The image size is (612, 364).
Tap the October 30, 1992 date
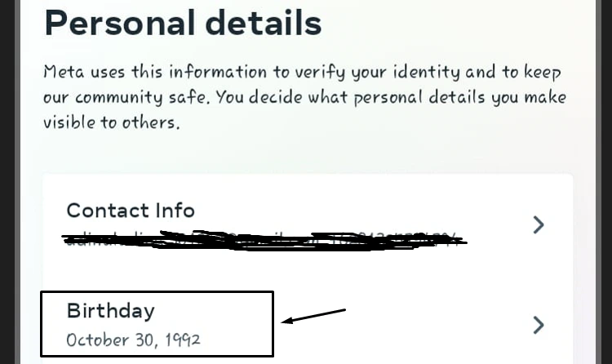point(134,340)
